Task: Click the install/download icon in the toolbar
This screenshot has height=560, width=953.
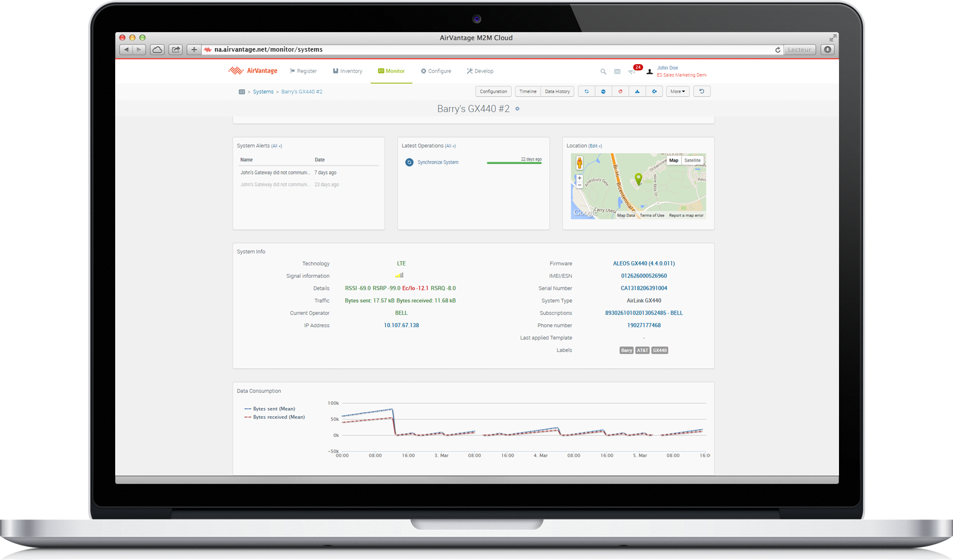Action: click(x=637, y=91)
